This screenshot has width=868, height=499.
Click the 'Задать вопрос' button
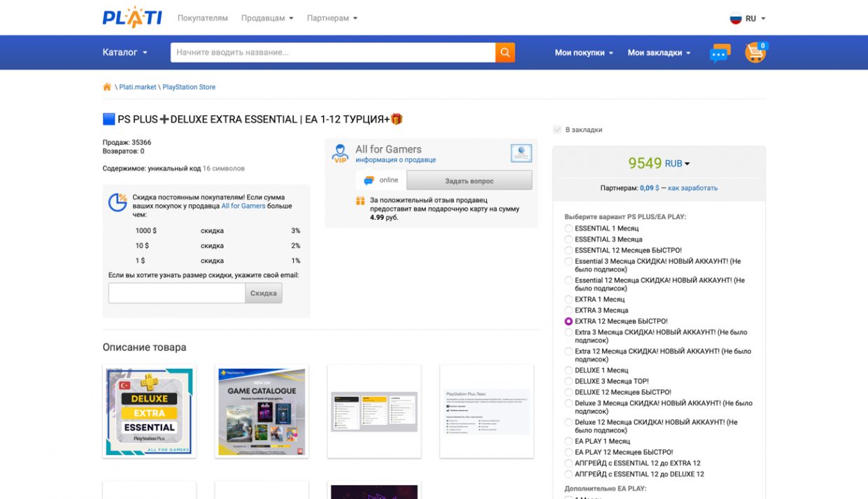coord(469,181)
